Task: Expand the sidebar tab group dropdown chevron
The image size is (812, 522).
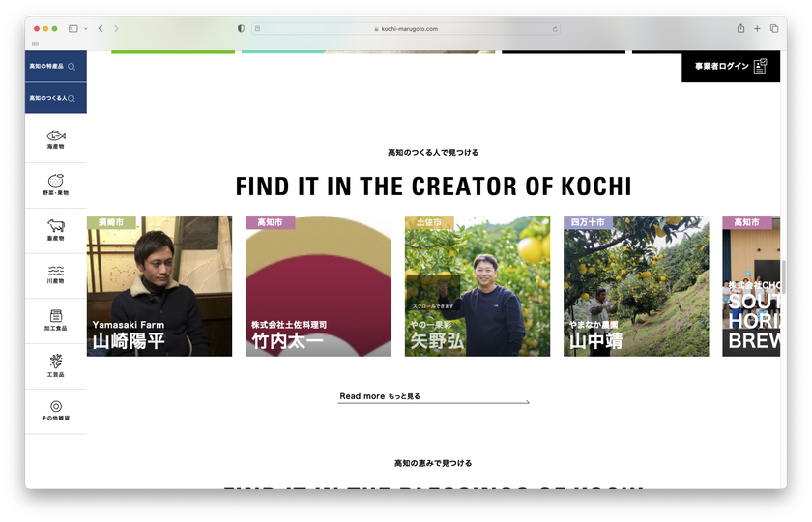Action: coord(85,28)
